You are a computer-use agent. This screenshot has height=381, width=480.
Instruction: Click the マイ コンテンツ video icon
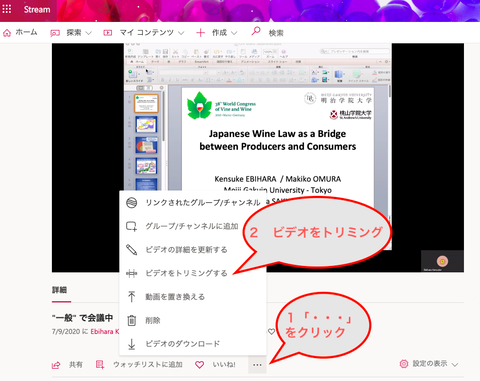(x=108, y=33)
